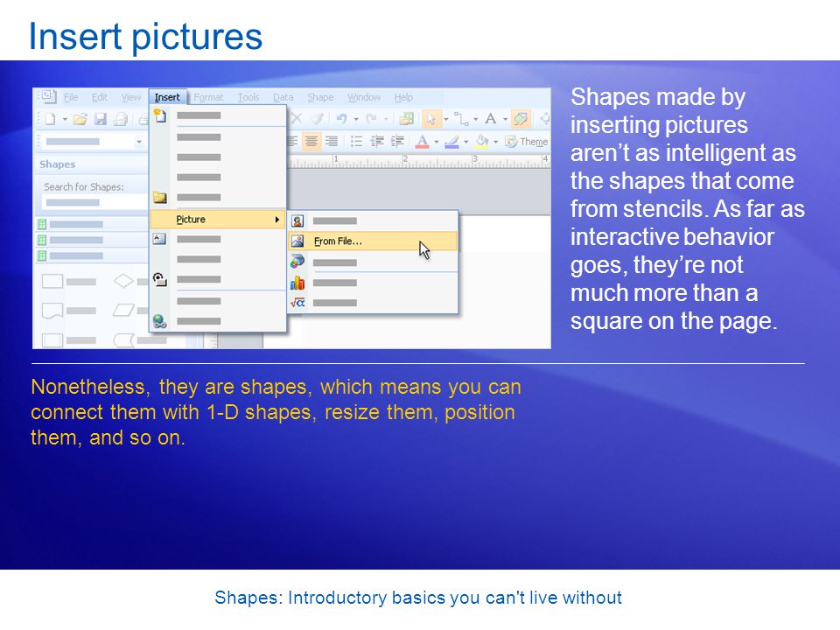The image size is (840, 630).
Task: Click the multicolor disc icon below From File
Action: coord(297,262)
